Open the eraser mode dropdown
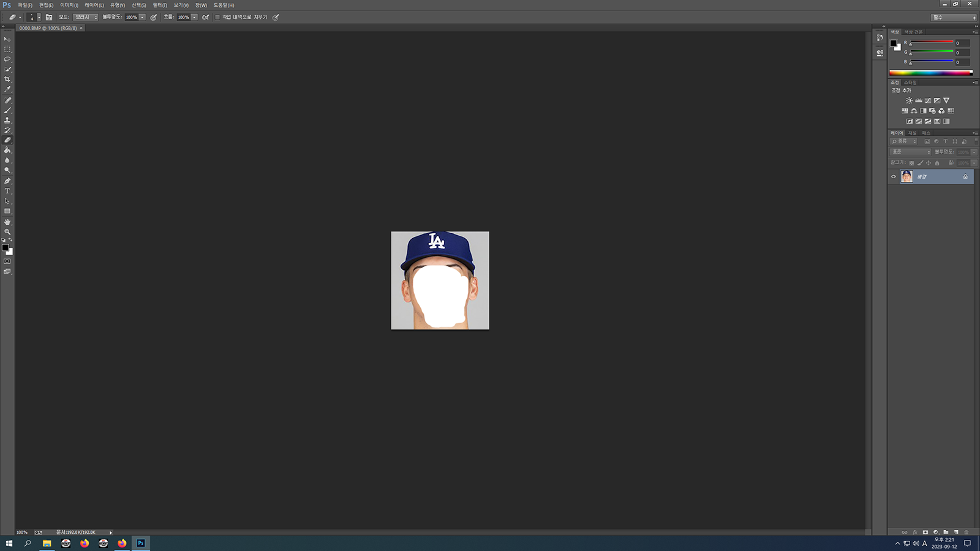980x551 pixels. click(x=86, y=17)
